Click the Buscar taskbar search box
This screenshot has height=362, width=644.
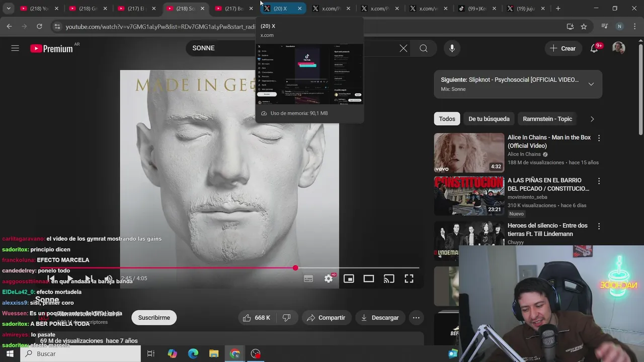tap(80, 354)
